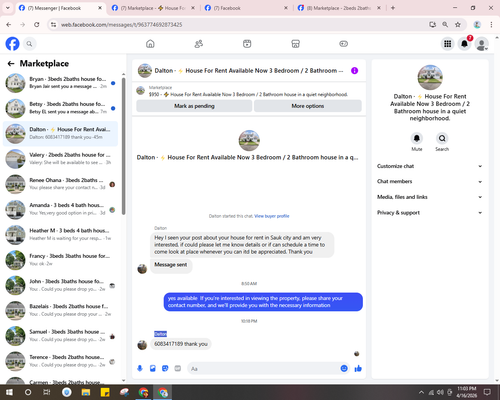The image size is (500, 400).
Task: Open Chrome zoom magnifier icon in address bar
Action: point(445,24)
